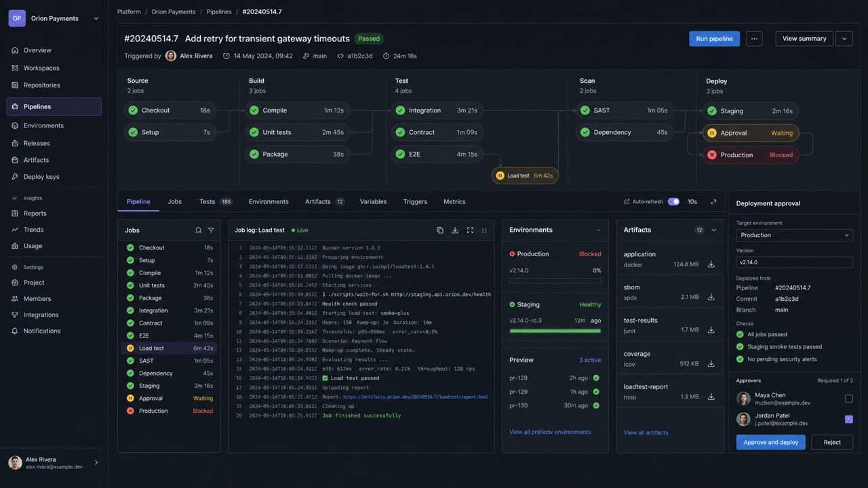Copy the job log contents

[x=440, y=230]
